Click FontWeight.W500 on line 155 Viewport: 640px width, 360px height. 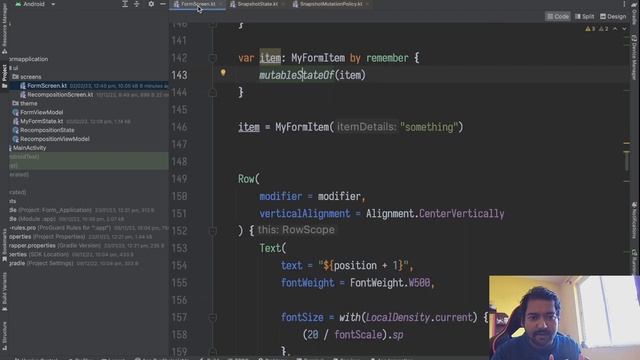[x=390, y=283]
